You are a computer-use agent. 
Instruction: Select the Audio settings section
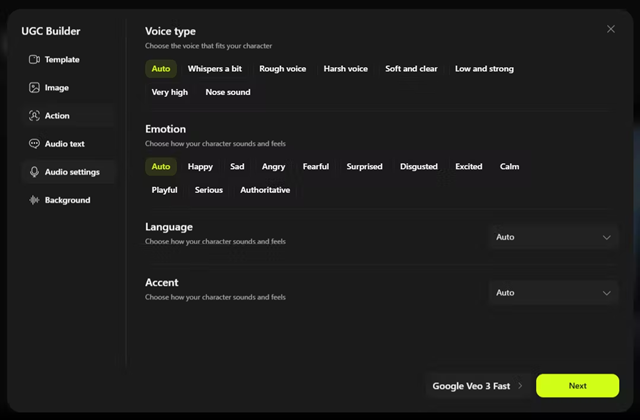click(69, 172)
